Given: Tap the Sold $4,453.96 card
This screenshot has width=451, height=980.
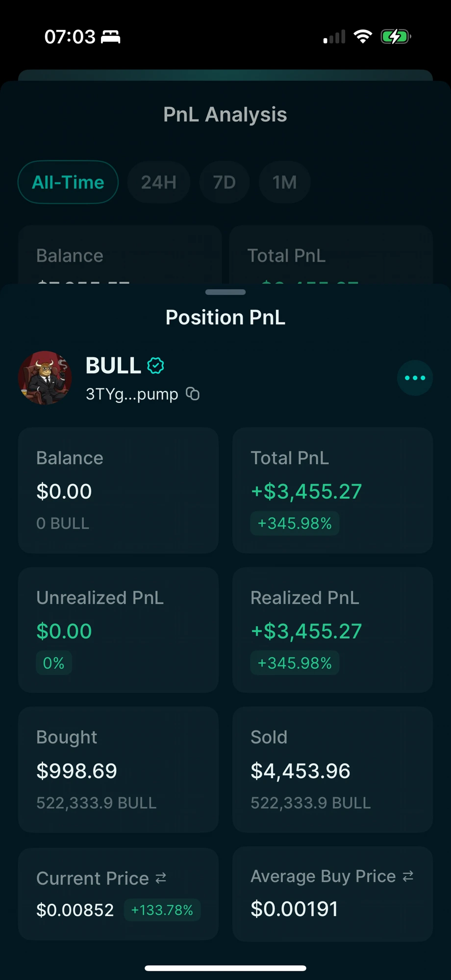Looking at the screenshot, I should click(x=332, y=769).
